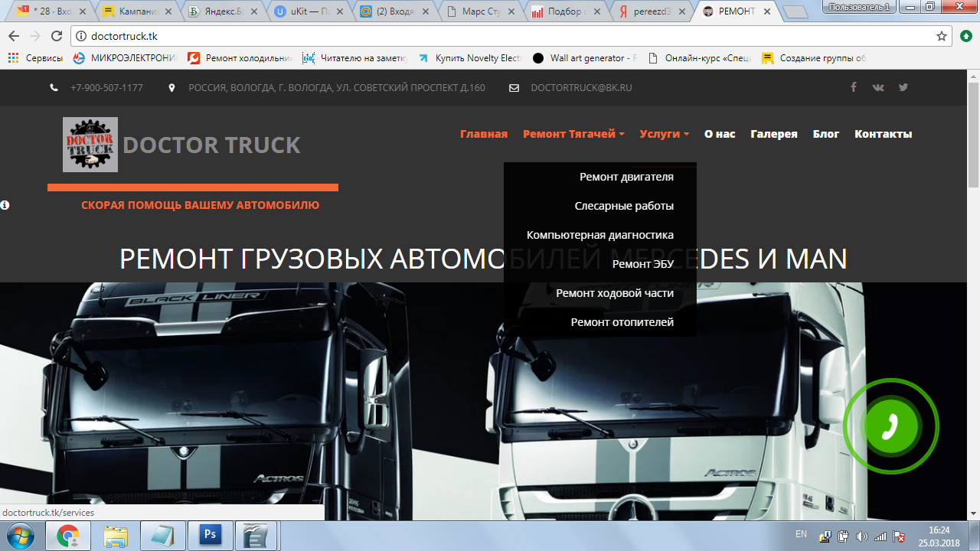Expand the Ремонт Тягачей dropdown menu
Screen dimensions: 980x551
click(x=573, y=134)
